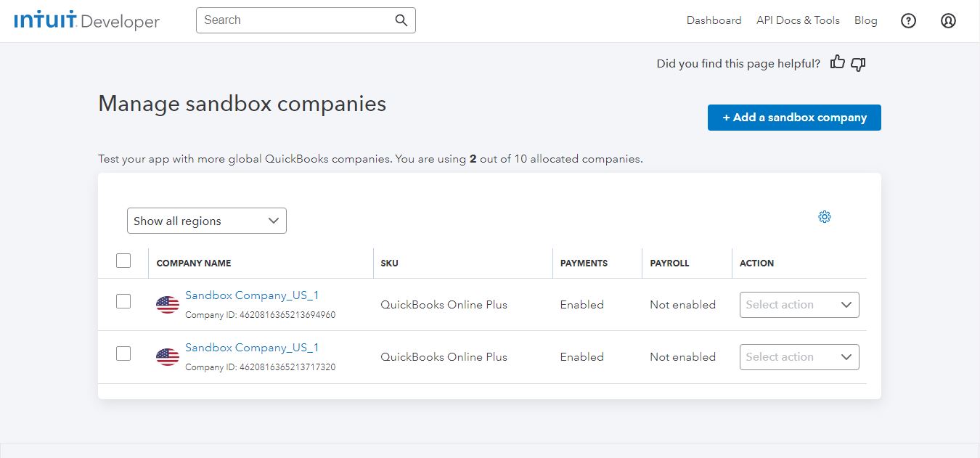Viewport: 980px width, 458px height.
Task: Expand the Show all regions dropdown
Action: click(x=207, y=221)
